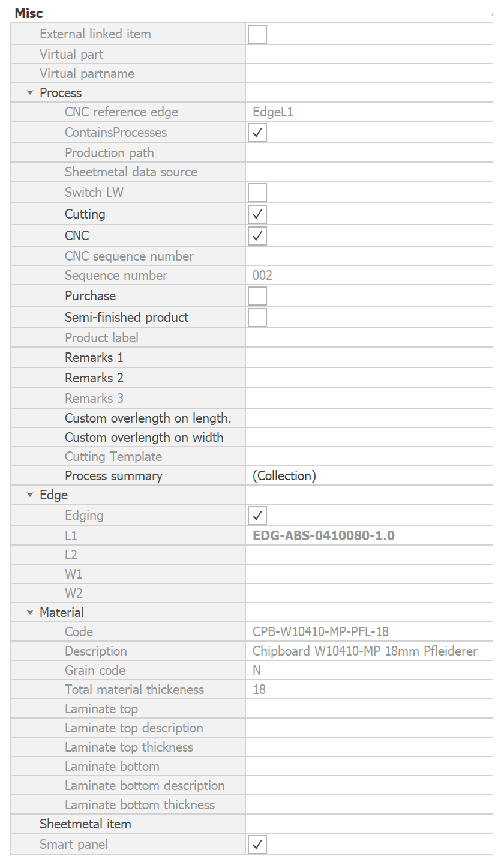The height and width of the screenshot is (865, 504).
Task: Check the Purchase checkbox
Action: tap(257, 296)
